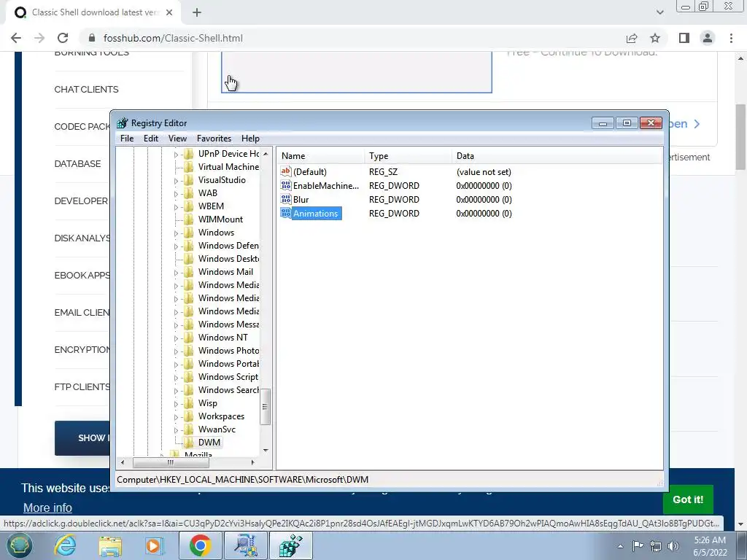The height and width of the screenshot is (560, 747).
Task: Open the Windows Start orb
Action: pos(19,545)
